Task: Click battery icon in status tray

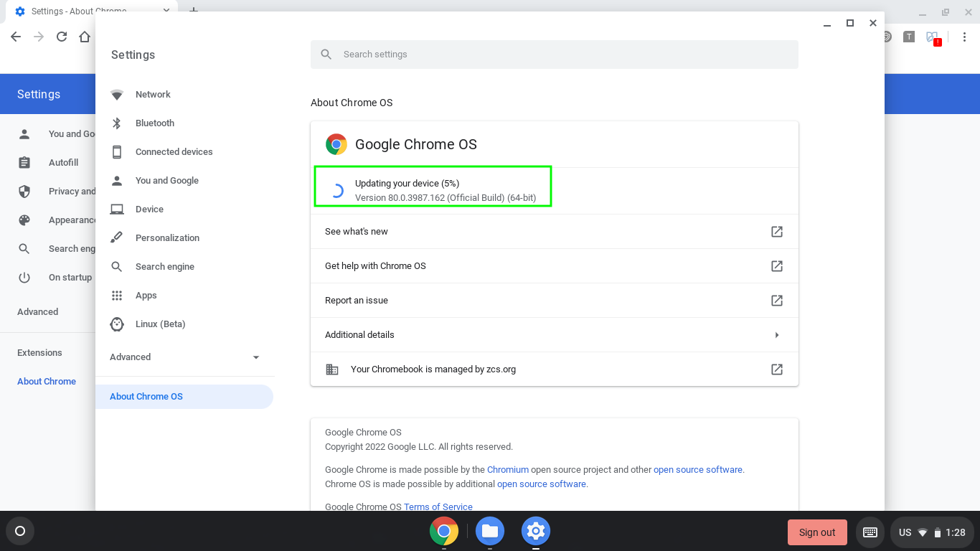Action: 937,532
